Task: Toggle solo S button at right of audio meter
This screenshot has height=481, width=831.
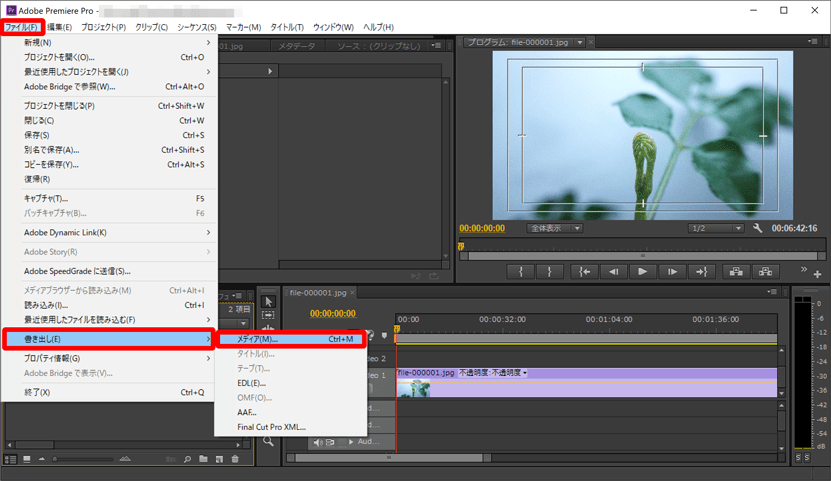Action: (807, 457)
